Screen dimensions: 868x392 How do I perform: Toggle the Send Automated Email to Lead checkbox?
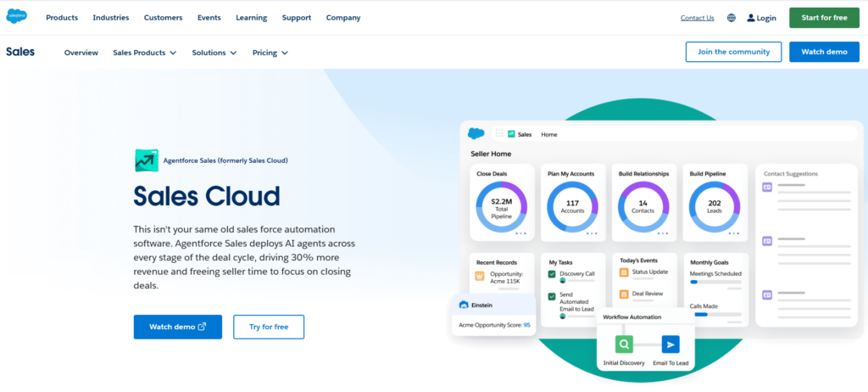tap(552, 297)
